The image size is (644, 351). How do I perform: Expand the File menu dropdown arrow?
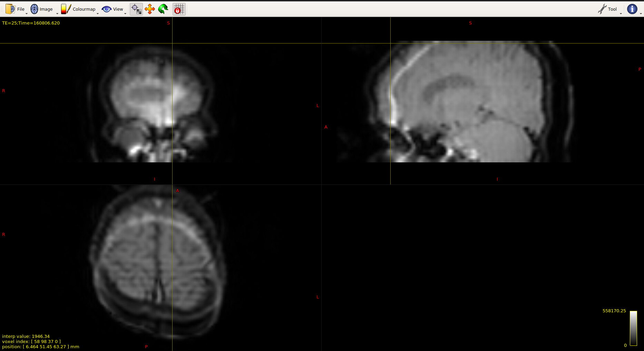[27, 13]
